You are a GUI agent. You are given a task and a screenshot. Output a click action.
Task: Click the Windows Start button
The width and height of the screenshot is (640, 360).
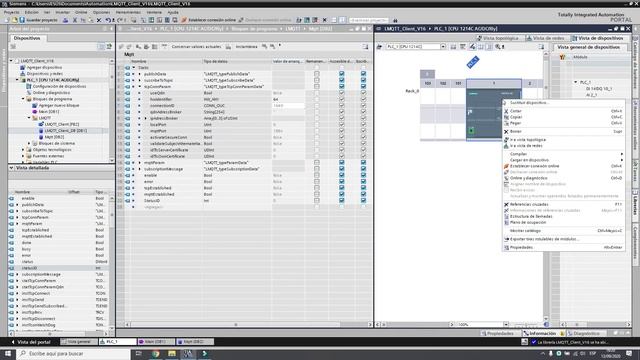[8, 353]
